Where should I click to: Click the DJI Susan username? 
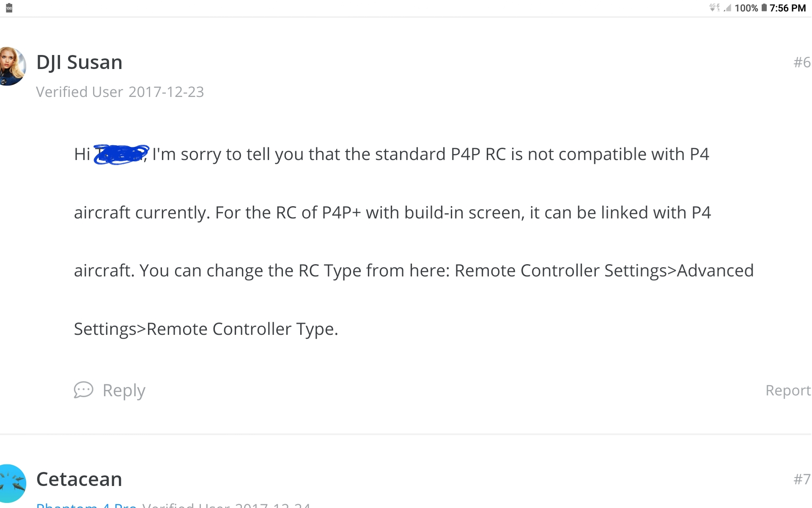(x=80, y=62)
